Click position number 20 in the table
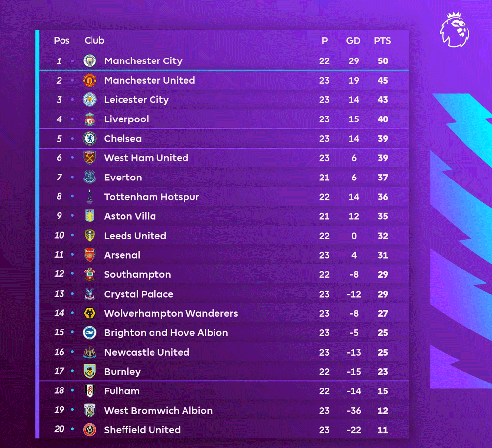This screenshot has height=448, width=492. (x=59, y=429)
